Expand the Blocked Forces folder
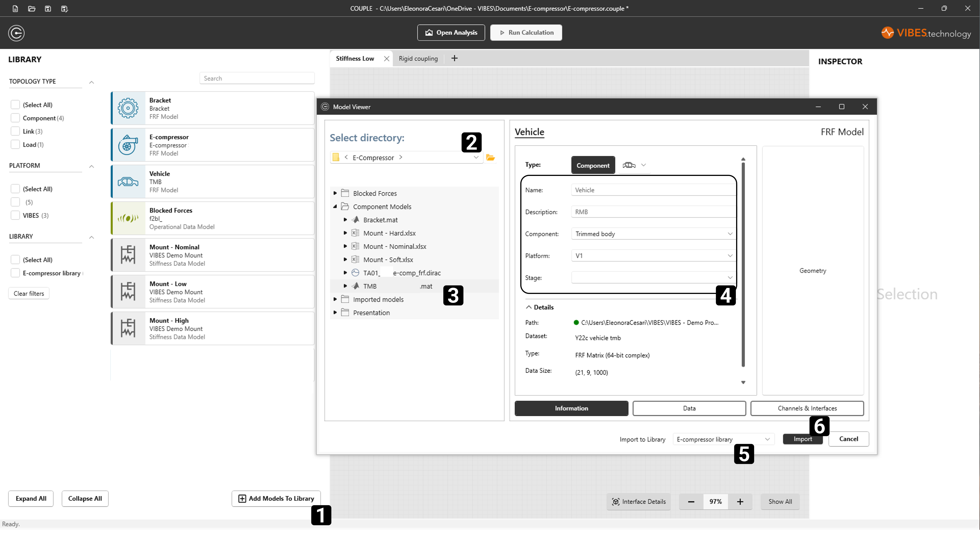980x540 pixels. click(x=335, y=193)
